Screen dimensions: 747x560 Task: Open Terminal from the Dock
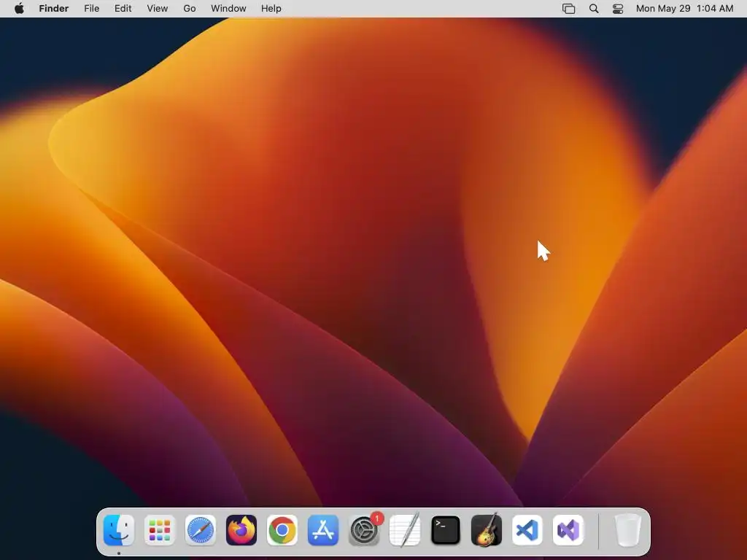point(446,530)
